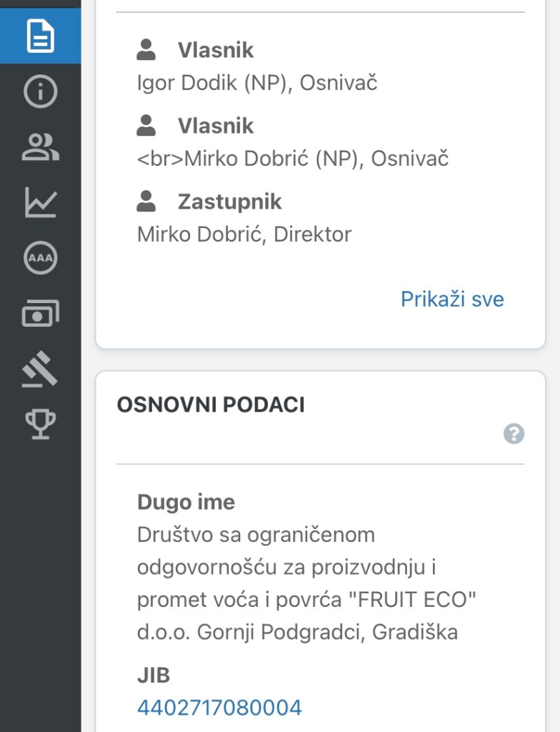The width and height of the screenshot is (560, 732).
Task: Select the Mirko Dobrić, Direktor entry
Action: coord(244,234)
